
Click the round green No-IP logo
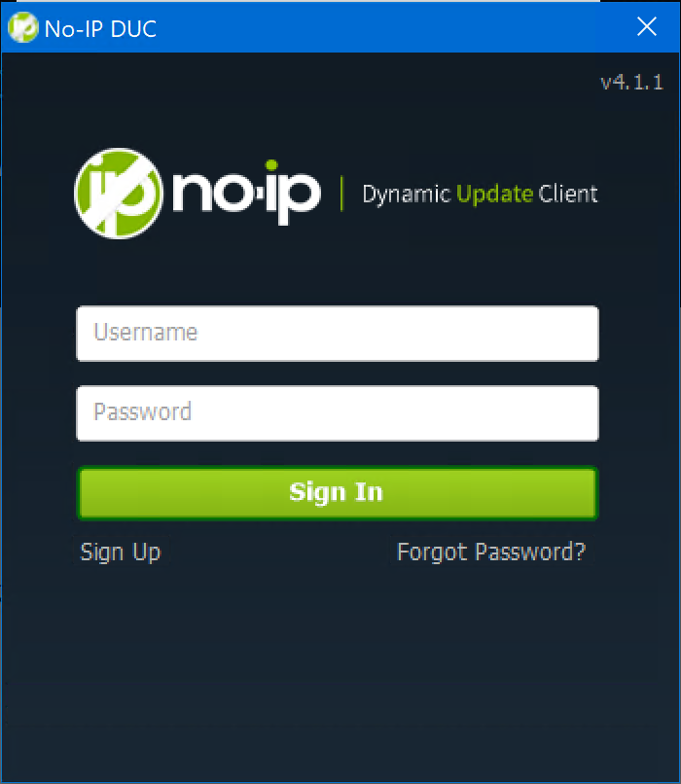(x=119, y=194)
